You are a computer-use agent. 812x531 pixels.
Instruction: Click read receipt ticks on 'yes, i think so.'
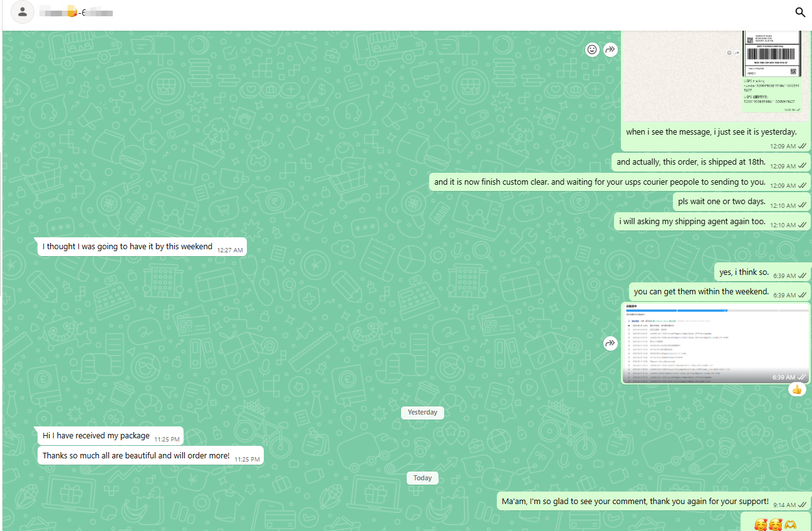pos(803,276)
